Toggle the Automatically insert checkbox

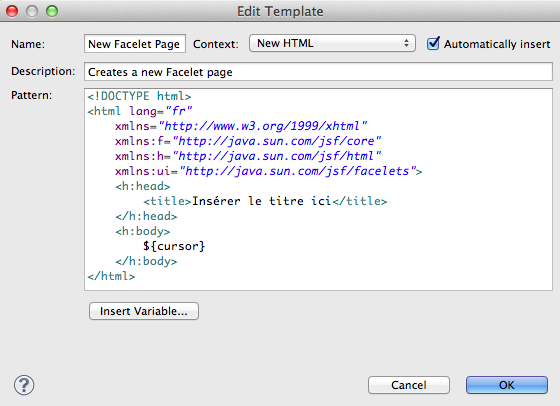tap(433, 44)
